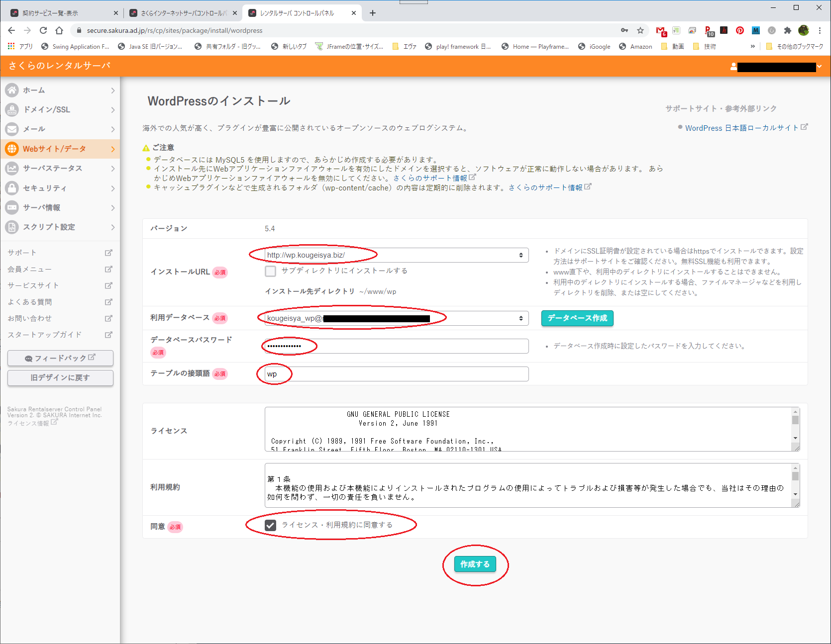The height and width of the screenshot is (644, 831).
Task: Click the 会員メニュー external link icon
Action: coord(108,269)
